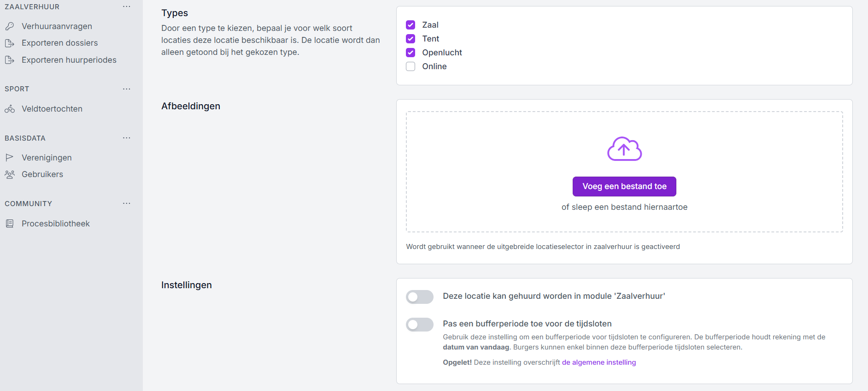Follow the 'de algemene instelling' link
This screenshot has width=868, height=391.
(598, 362)
